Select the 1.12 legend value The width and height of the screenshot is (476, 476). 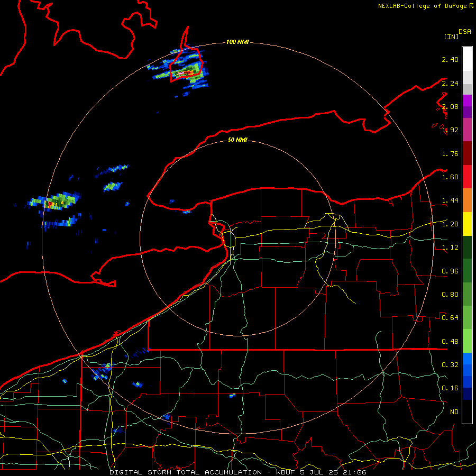[x=450, y=248]
